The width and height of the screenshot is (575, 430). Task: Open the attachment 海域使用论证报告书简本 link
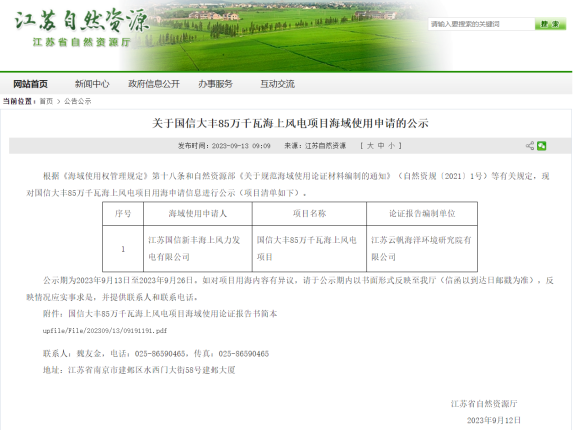tap(173, 314)
